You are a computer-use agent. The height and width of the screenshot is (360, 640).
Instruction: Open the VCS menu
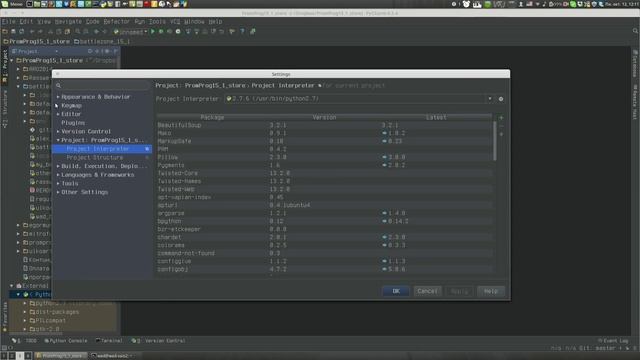coord(175,22)
